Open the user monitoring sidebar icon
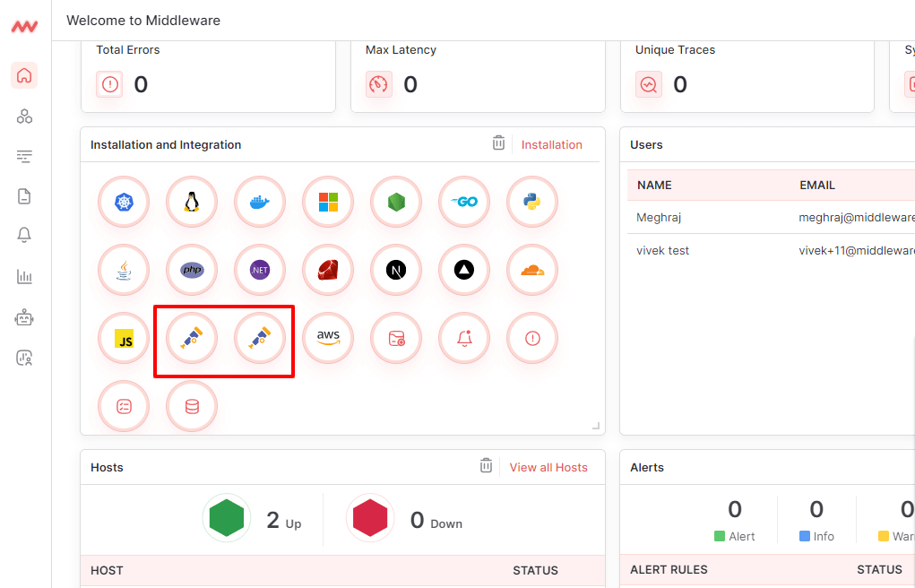Image resolution: width=915 pixels, height=588 pixels. (24, 358)
